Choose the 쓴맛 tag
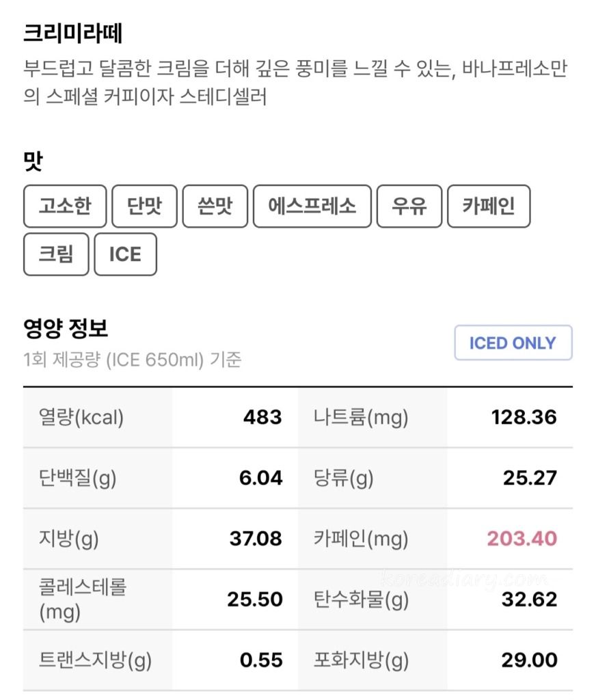Image resolution: width=596 pixels, height=700 pixels. tap(215, 206)
